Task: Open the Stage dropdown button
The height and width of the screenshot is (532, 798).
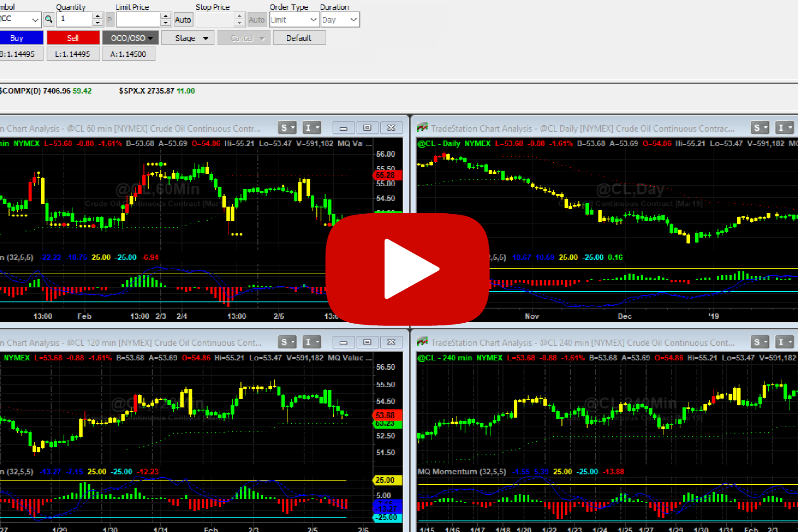Action: coord(188,38)
